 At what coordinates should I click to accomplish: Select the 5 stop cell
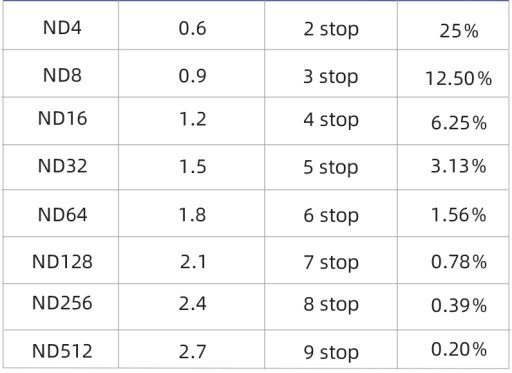(331, 168)
